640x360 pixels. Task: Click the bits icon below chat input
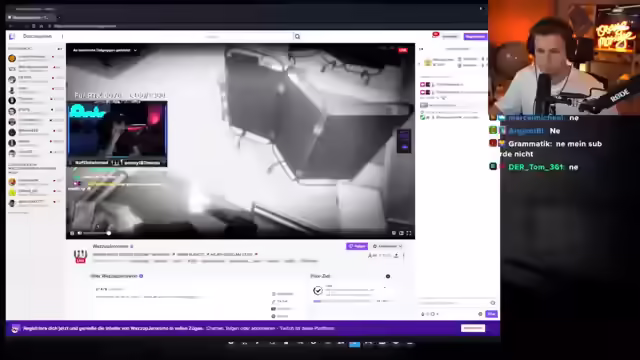pyautogui.click(x=423, y=314)
